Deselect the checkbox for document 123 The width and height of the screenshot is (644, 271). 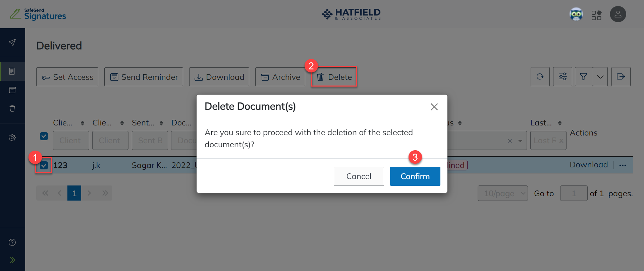44,165
